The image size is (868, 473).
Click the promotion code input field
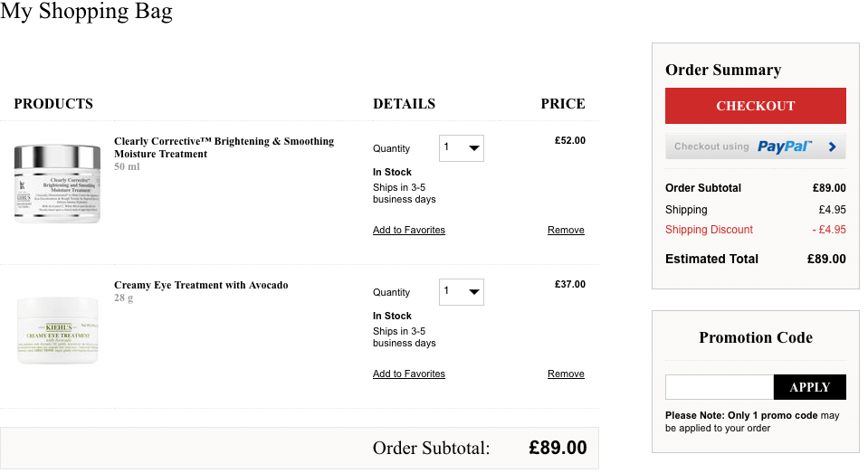coord(719,387)
